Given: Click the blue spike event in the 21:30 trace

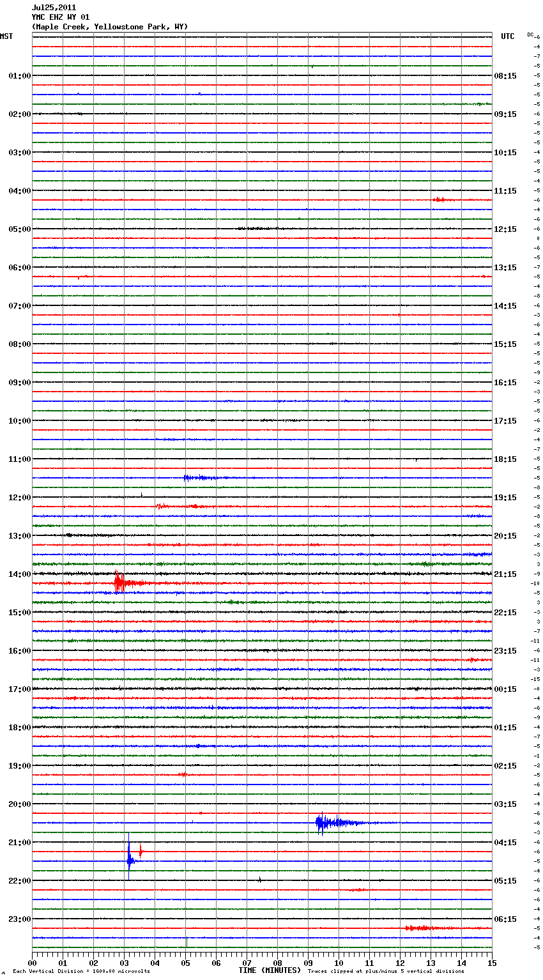Looking at the screenshot, I should click(130, 858).
